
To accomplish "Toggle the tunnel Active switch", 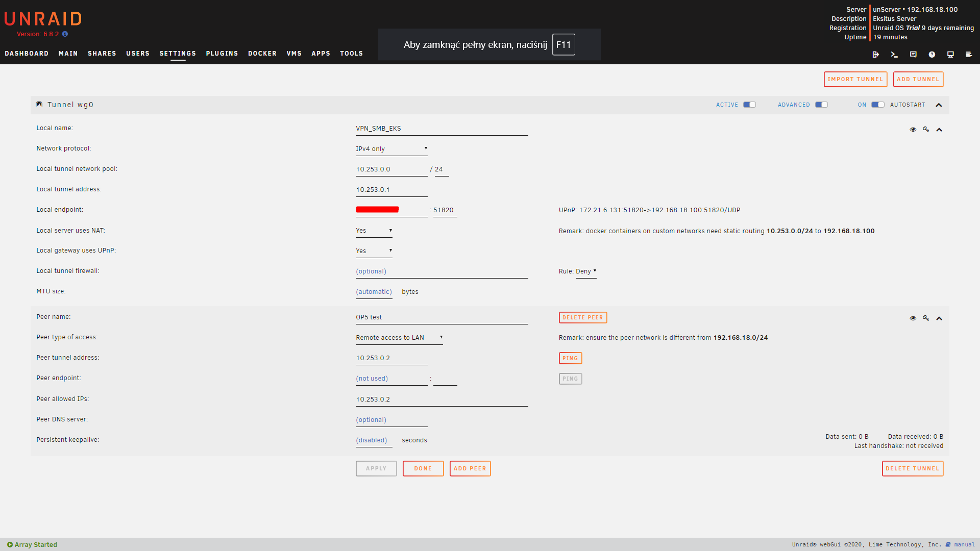I will [x=749, y=105].
